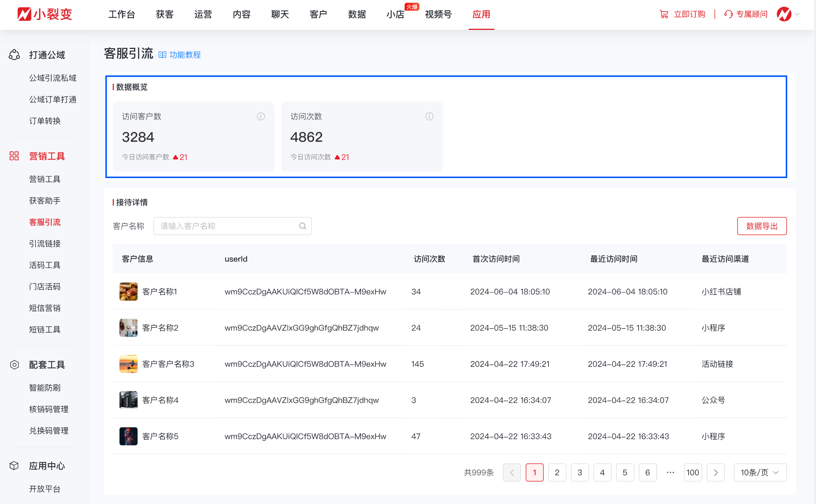The width and height of the screenshot is (816, 504).
Task: Open 兑换码管理 in sidebar
Action: point(49,431)
